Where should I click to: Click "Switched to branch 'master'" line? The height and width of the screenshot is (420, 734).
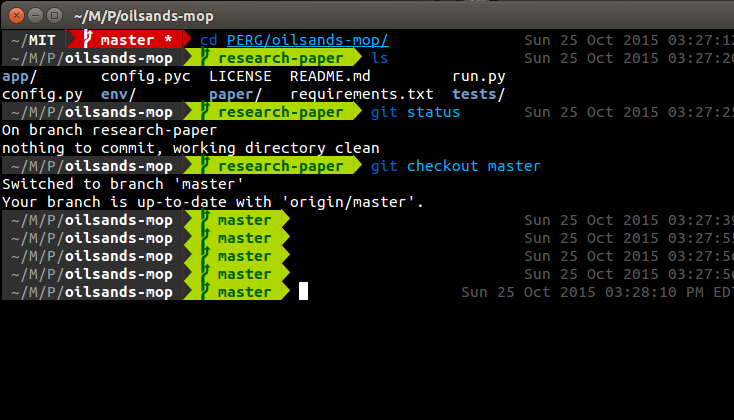[123, 184]
